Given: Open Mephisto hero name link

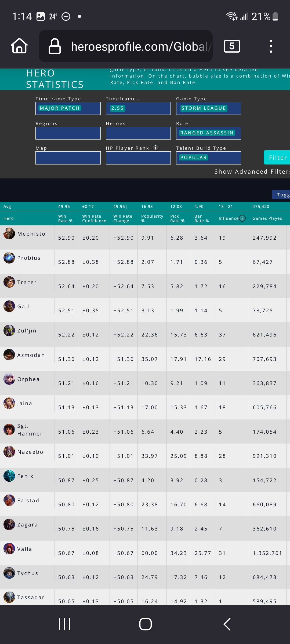Looking at the screenshot, I should click(x=31, y=234).
